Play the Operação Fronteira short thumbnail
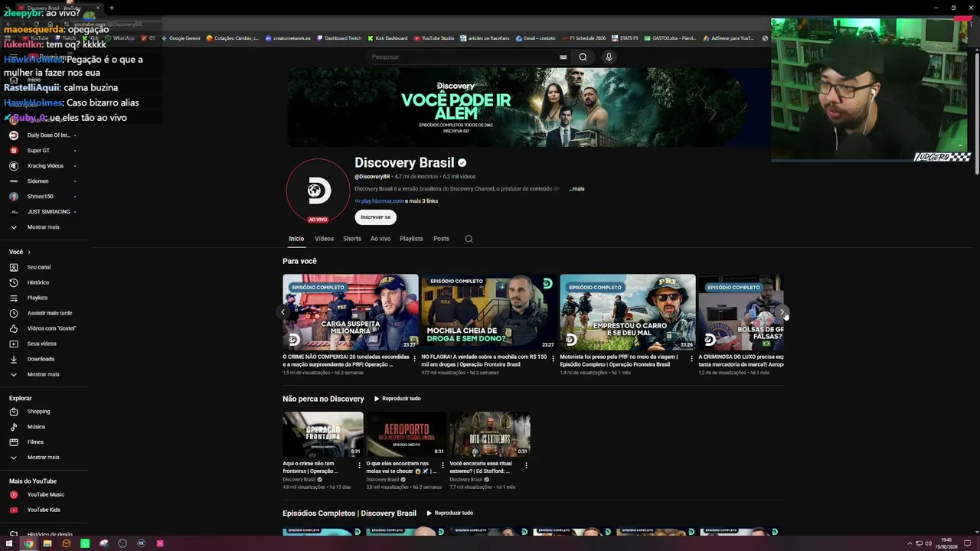 [323, 434]
